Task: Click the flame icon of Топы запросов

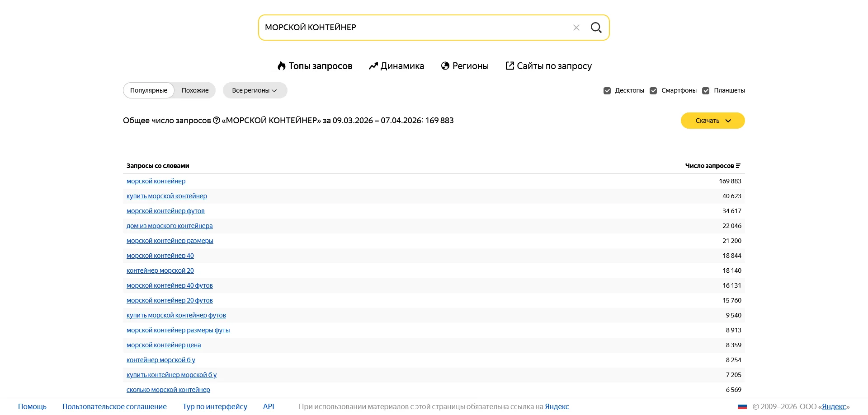Action: 282,66
